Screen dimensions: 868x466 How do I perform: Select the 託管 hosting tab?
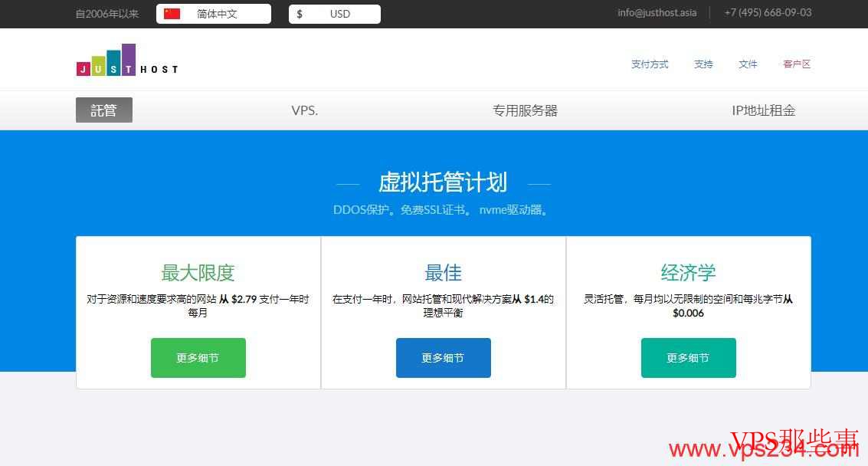104,110
